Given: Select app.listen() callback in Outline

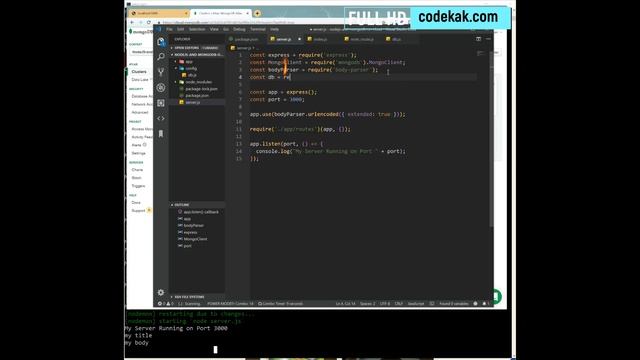Looking at the screenshot, I should [201, 212].
